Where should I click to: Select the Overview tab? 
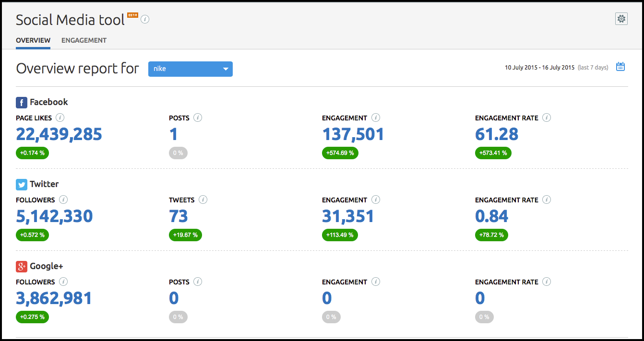33,40
